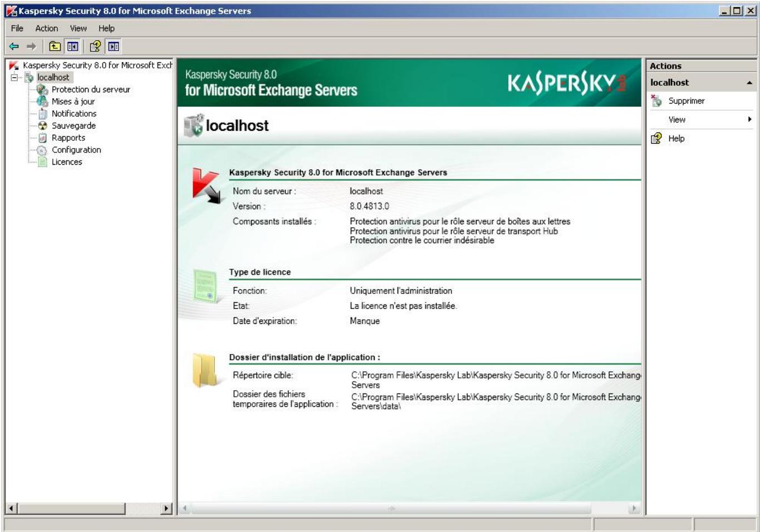
Task: Click Rapports tree icon
Action: pos(42,138)
